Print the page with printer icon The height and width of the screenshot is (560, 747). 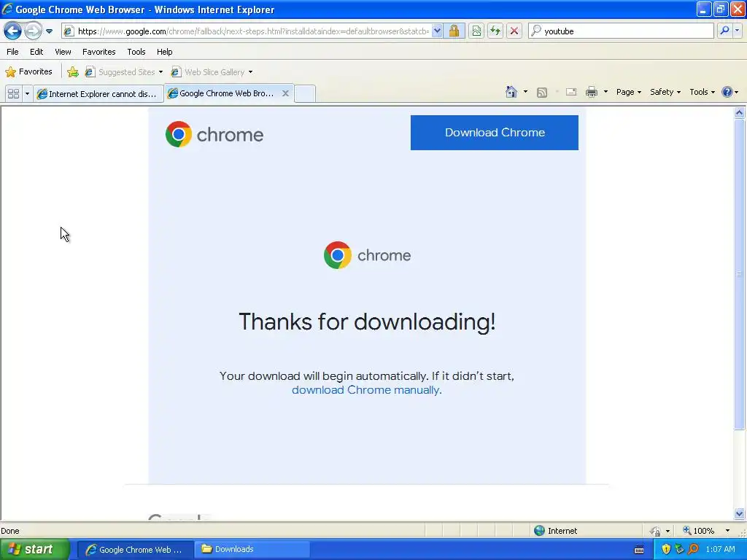(591, 92)
